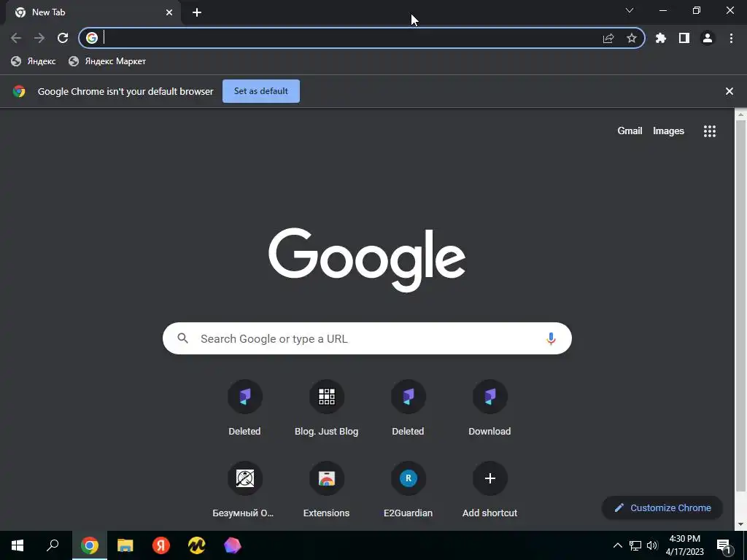
Task: Open Chrome three-dot menu
Action: pos(731,38)
